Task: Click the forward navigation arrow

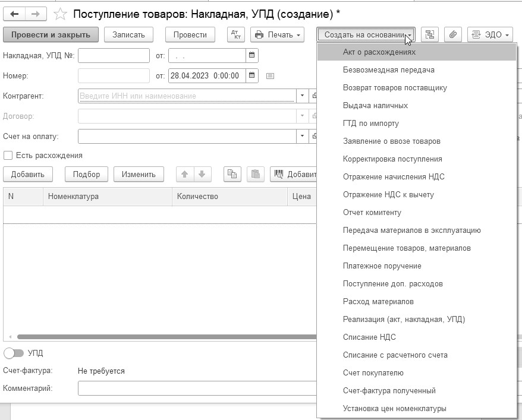Action: tap(36, 14)
